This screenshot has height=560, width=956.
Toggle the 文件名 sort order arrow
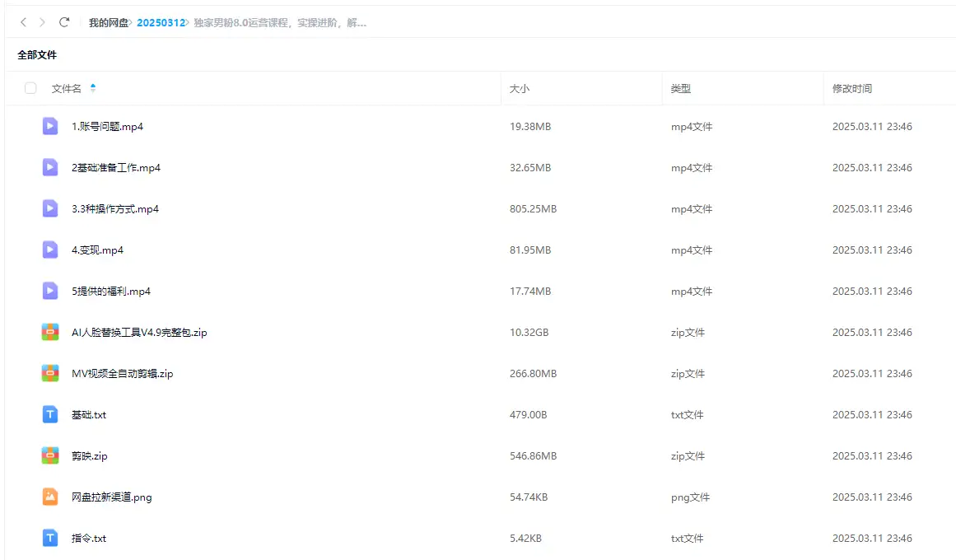93,88
